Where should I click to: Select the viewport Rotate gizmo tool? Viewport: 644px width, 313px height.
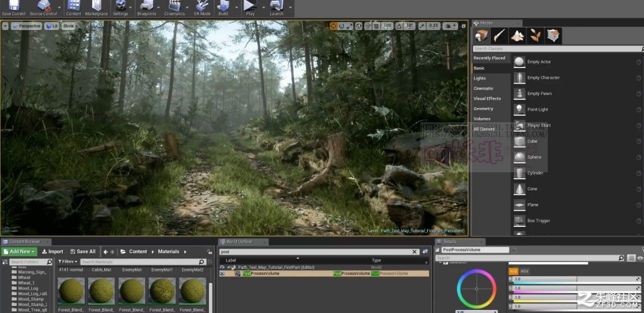click(341, 26)
